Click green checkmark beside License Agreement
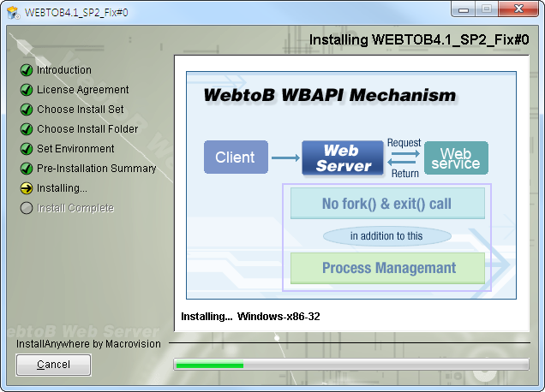 [x=27, y=90]
